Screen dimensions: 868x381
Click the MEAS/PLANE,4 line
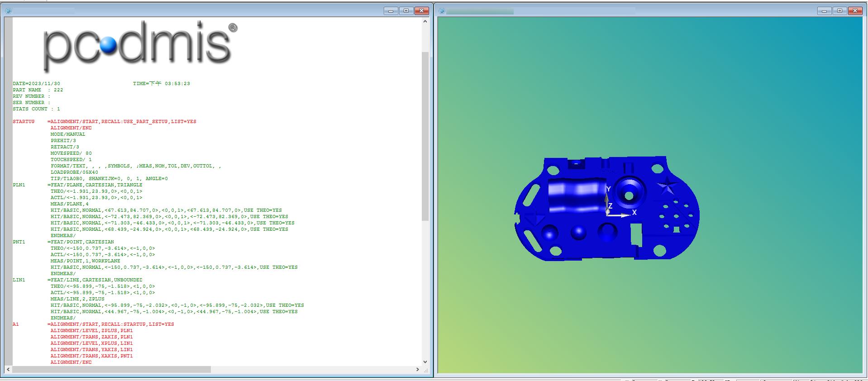coord(70,204)
